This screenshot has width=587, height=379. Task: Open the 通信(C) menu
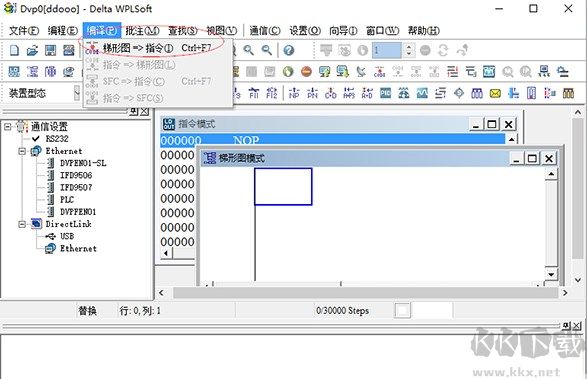point(265,30)
